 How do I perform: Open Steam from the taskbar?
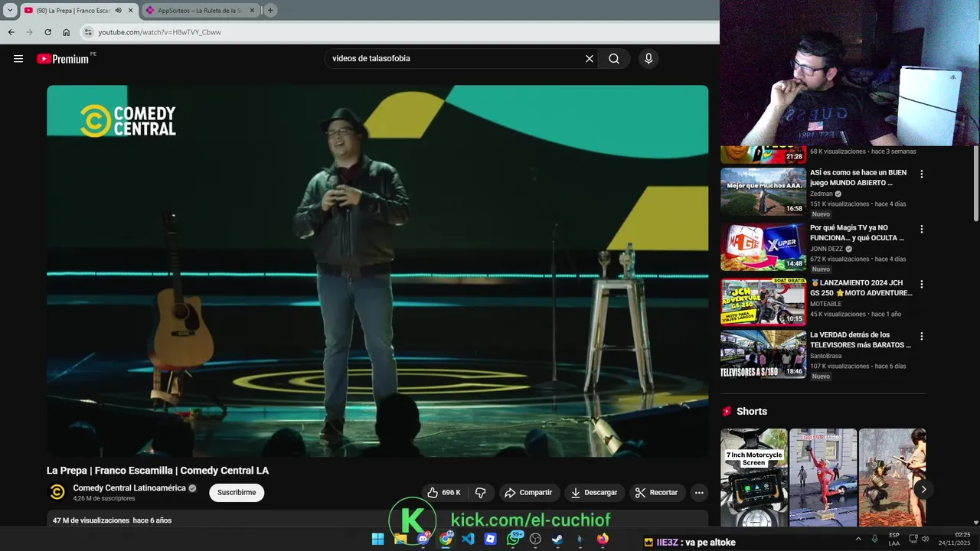[557, 540]
